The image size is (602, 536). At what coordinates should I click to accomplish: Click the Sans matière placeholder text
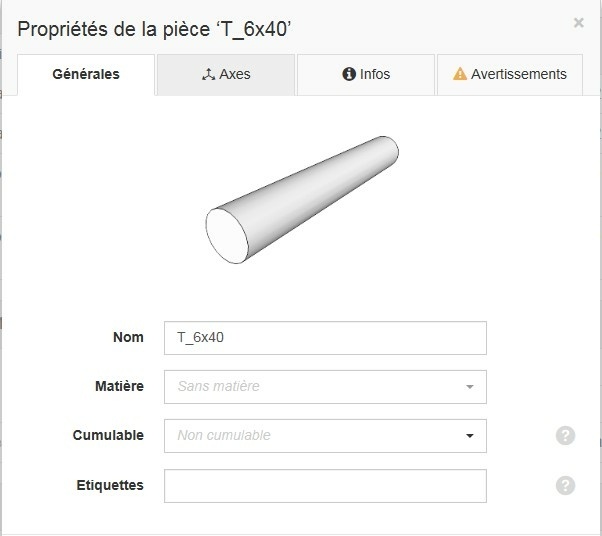click(x=218, y=386)
